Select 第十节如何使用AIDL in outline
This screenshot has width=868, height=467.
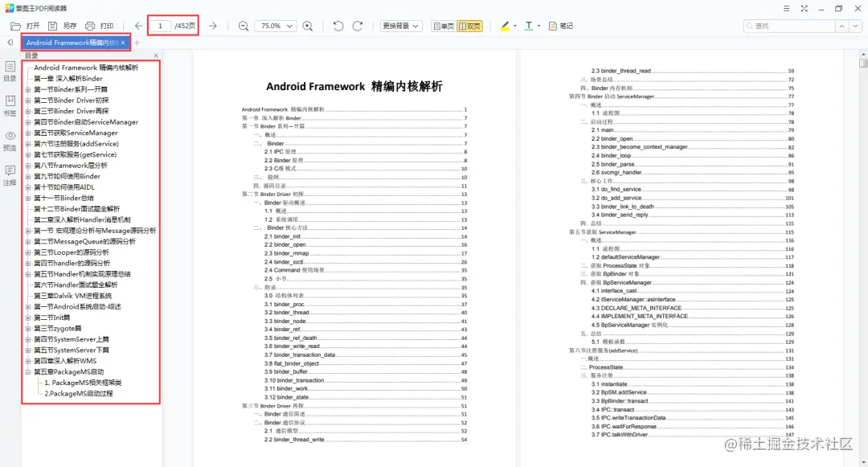point(64,187)
